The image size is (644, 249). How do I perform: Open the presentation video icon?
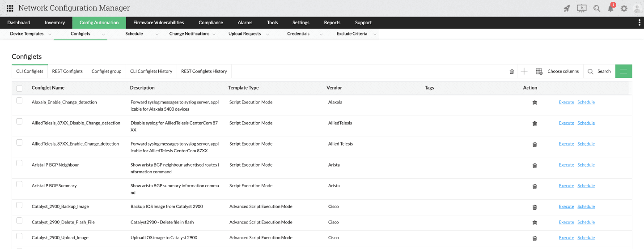581,8
